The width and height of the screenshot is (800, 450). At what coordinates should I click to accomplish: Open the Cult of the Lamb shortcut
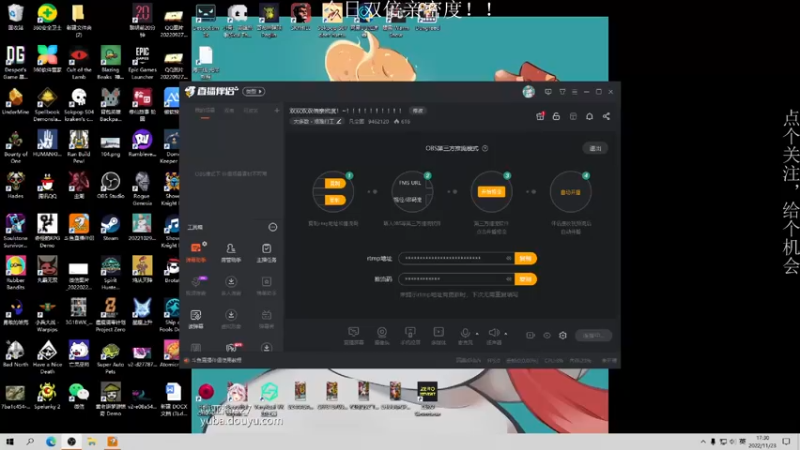pos(79,62)
